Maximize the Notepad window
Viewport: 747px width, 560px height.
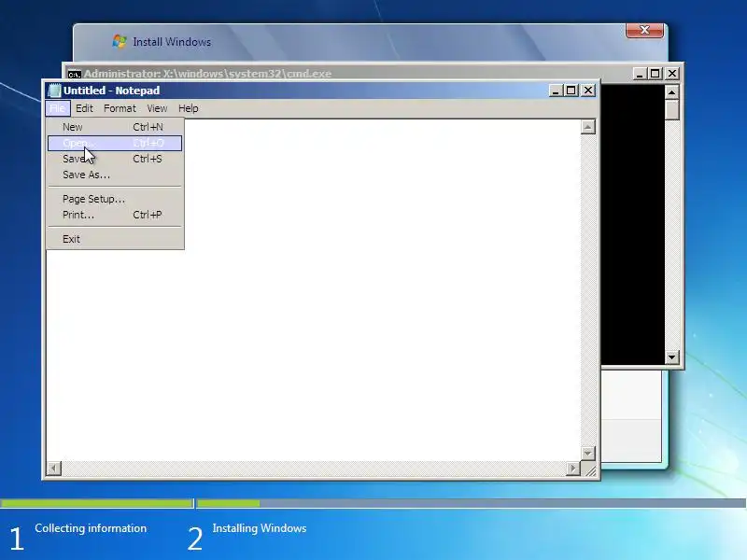tap(571, 91)
